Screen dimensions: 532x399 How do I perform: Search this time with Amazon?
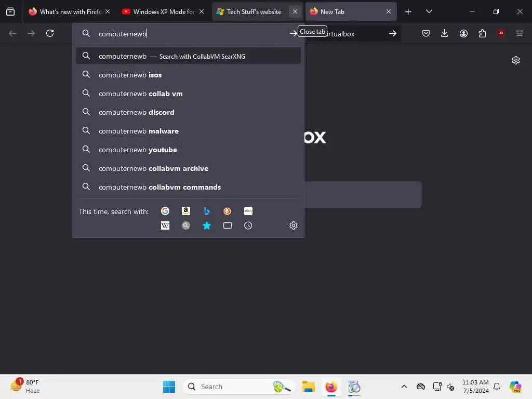click(x=185, y=211)
